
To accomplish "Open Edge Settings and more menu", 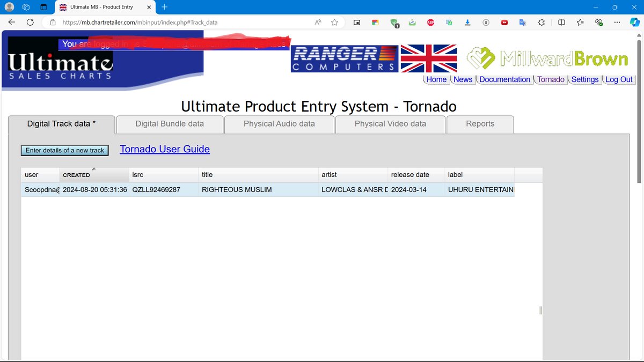I will pyautogui.click(x=618, y=23).
